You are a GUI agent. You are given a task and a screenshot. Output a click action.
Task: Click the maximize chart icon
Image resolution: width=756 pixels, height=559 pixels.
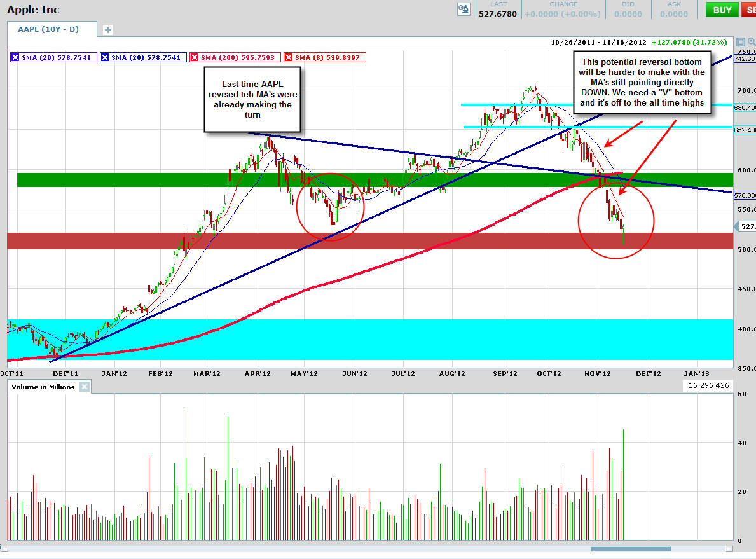point(741,42)
